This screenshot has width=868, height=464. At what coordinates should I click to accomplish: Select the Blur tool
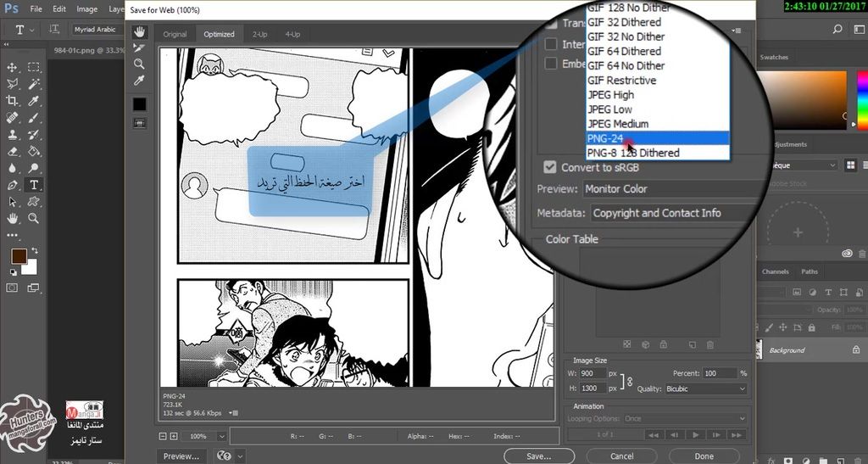click(12, 168)
